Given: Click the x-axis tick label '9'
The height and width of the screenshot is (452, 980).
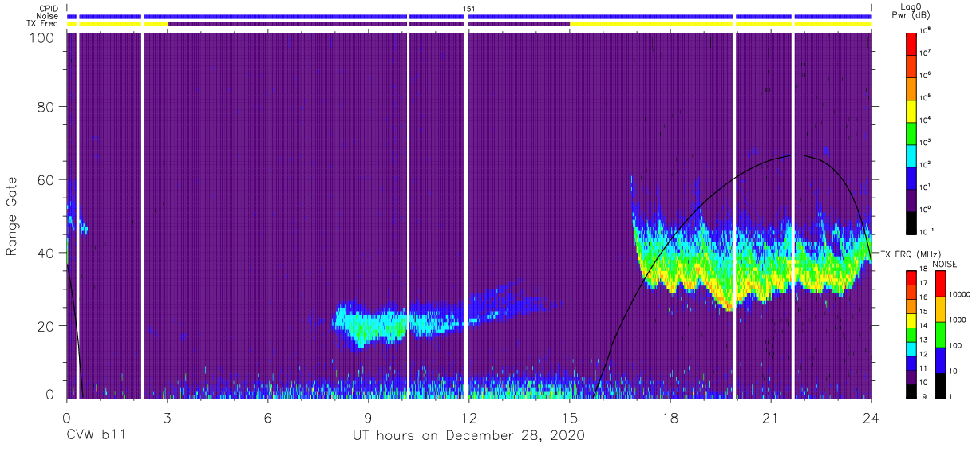Looking at the screenshot, I should coord(369,418).
